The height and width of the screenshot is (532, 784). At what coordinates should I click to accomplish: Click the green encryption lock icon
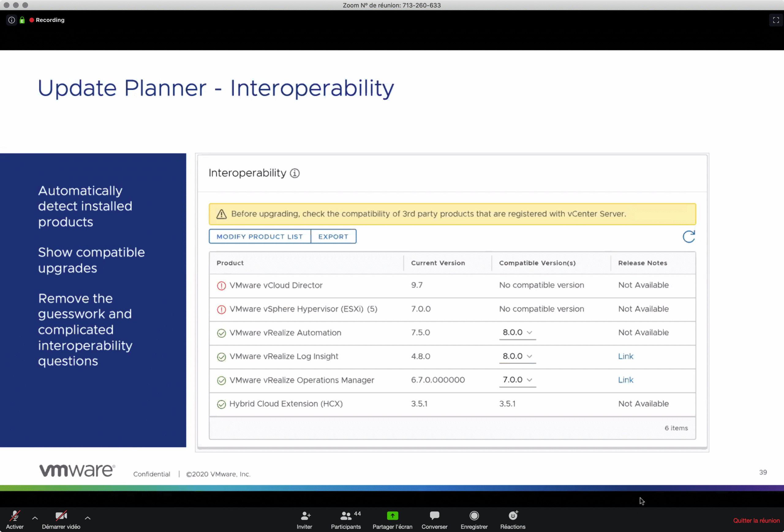[22, 20]
